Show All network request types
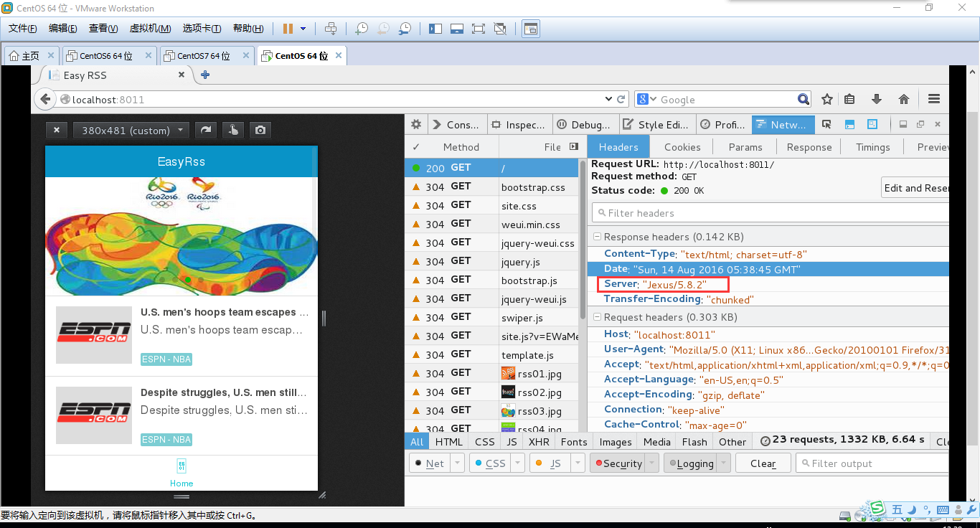This screenshot has height=528, width=980. click(x=417, y=442)
